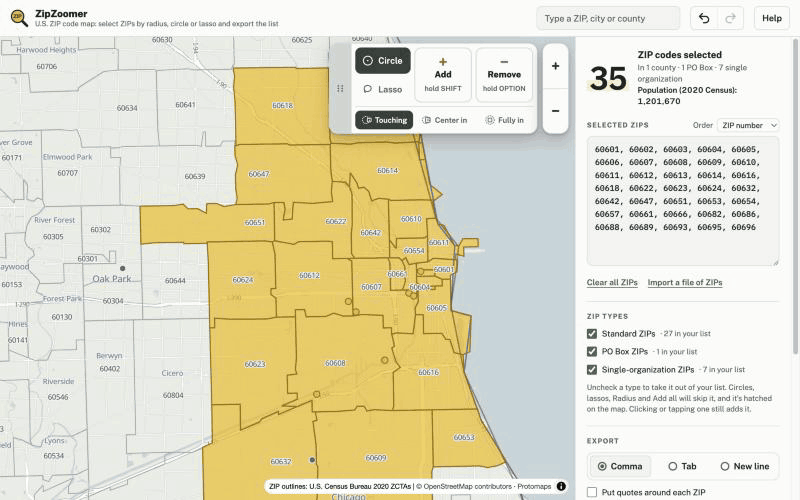This screenshot has height=500, width=800.
Task: Click unselected ZIP 60641 on the map
Action: click(x=185, y=105)
